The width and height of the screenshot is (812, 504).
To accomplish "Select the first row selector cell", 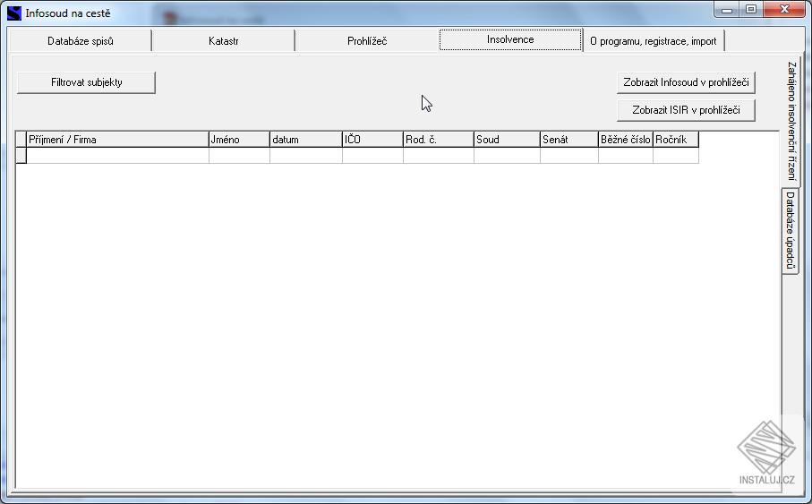I will [x=21, y=156].
